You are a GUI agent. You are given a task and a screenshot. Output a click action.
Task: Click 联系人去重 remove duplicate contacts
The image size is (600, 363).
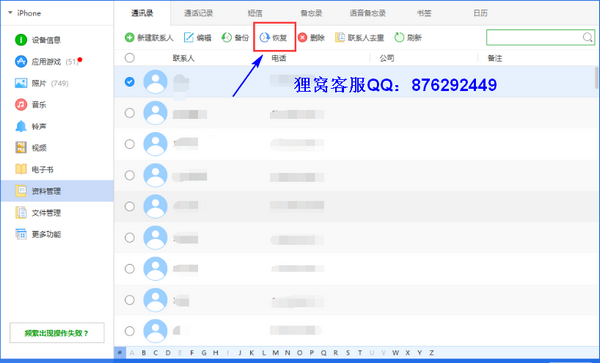[x=359, y=37]
